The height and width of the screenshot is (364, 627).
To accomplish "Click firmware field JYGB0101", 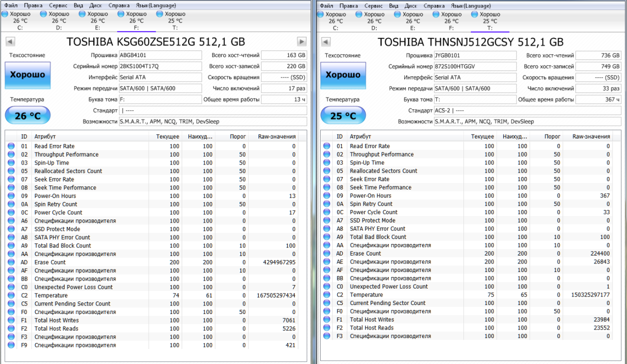I will click(475, 55).
